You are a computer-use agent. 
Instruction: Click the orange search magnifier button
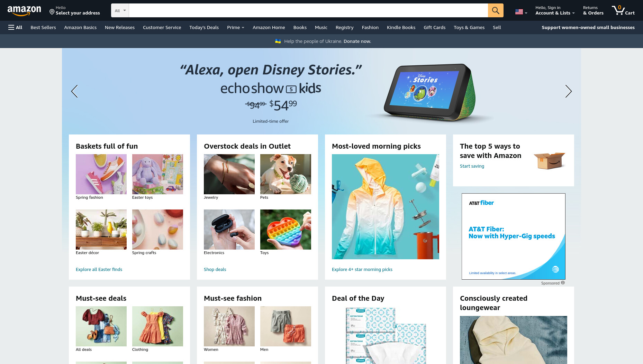pos(496,10)
